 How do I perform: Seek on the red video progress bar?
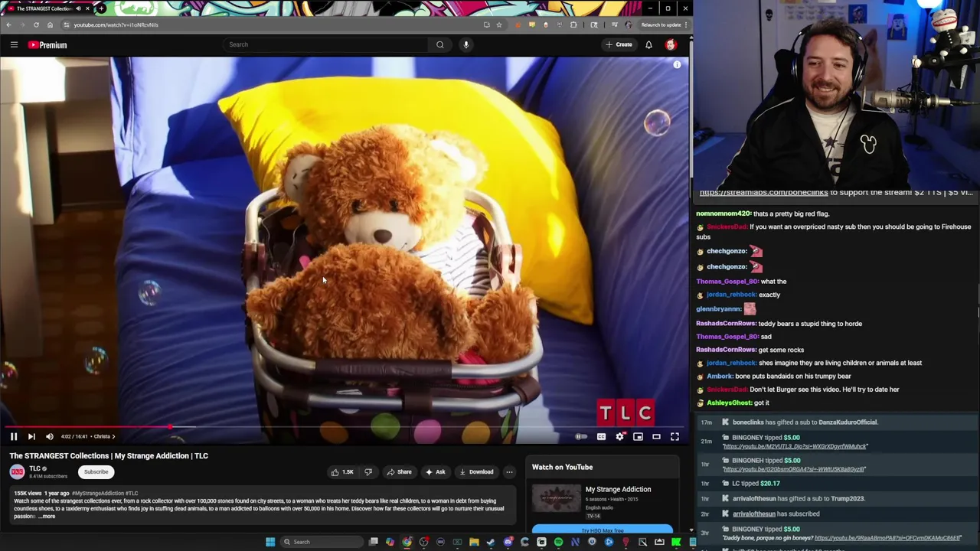tap(345, 427)
